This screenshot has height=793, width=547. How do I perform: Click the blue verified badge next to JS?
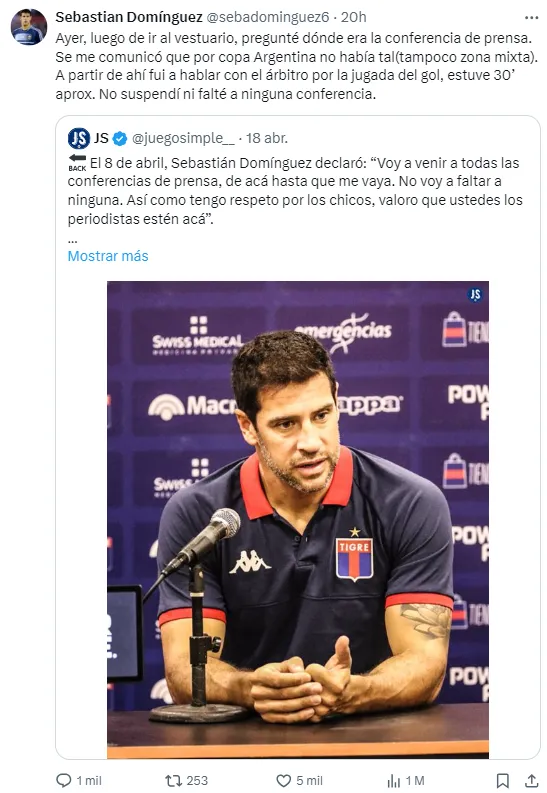click(x=119, y=139)
